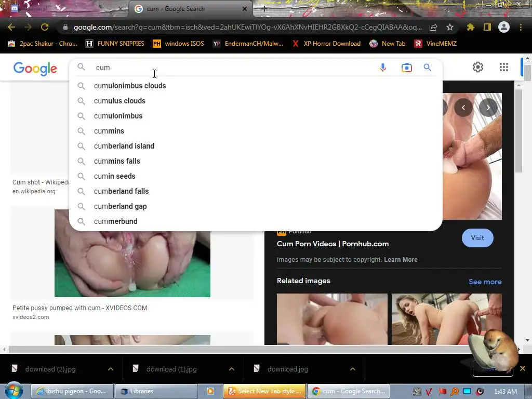Screen dimensions: 532x399
Task: Expand options for download.jpg
Action: [x=353, y=369]
